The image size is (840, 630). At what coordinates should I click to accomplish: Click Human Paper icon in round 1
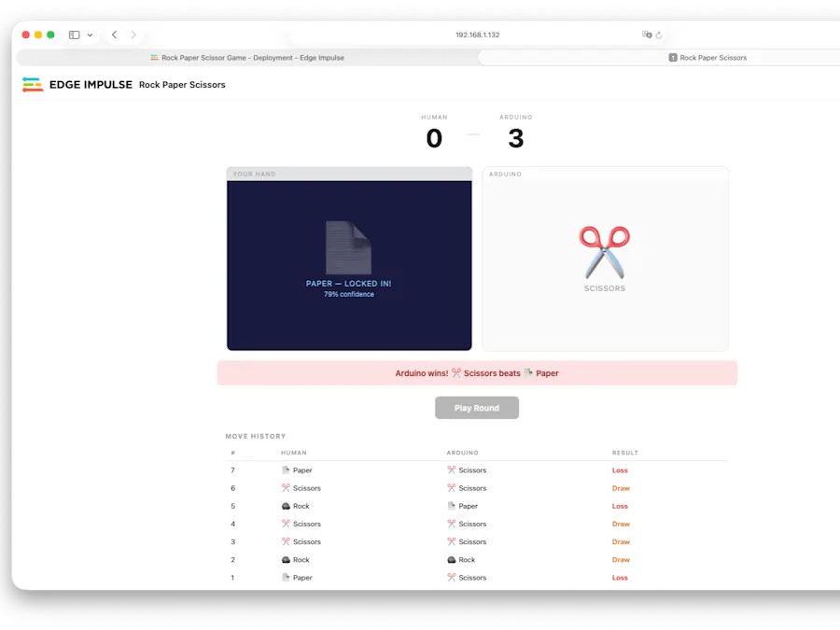pyautogui.click(x=286, y=578)
